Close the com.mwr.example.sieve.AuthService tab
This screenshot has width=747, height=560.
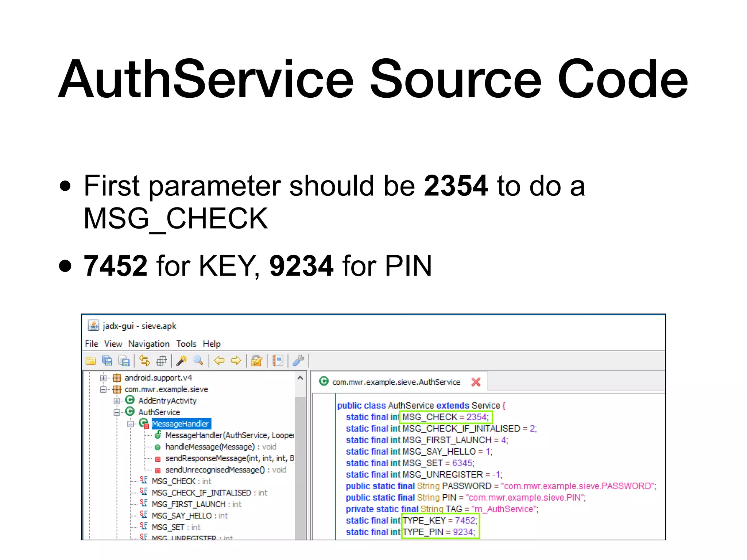click(476, 382)
